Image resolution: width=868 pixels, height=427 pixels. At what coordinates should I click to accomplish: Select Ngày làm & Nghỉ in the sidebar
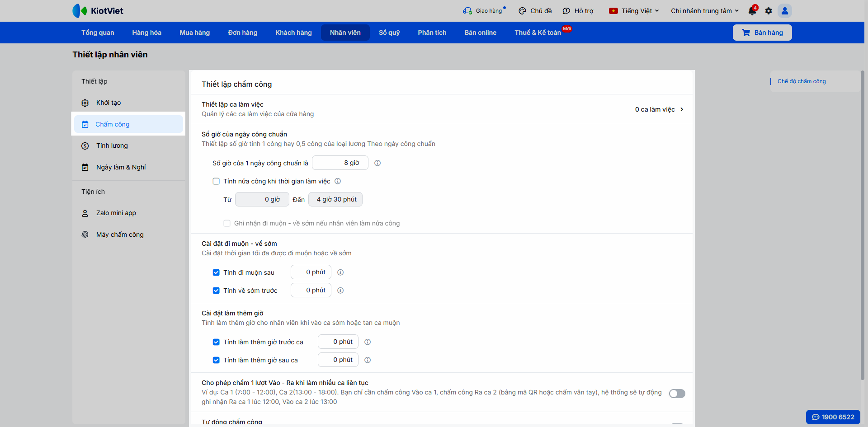(x=128, y=168)
